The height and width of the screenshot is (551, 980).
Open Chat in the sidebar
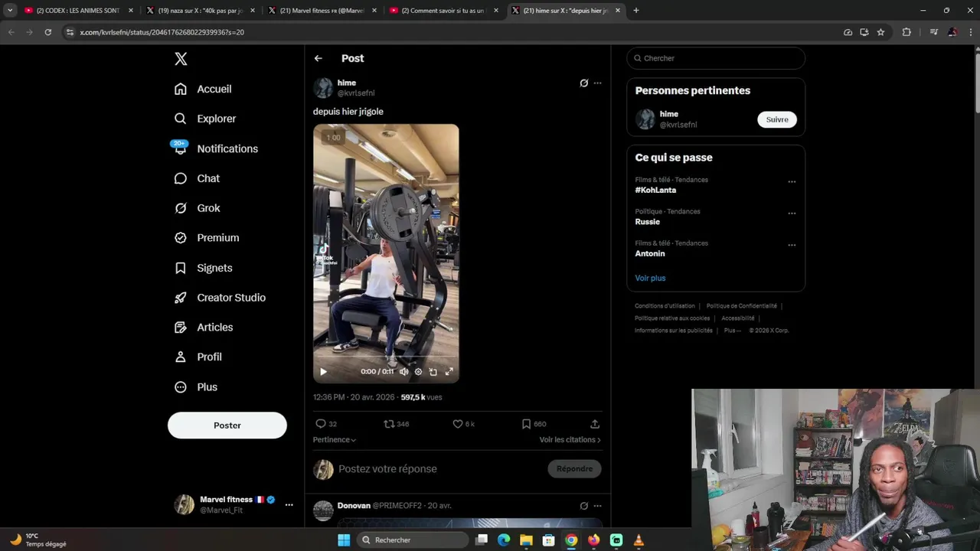click(197, 178)
